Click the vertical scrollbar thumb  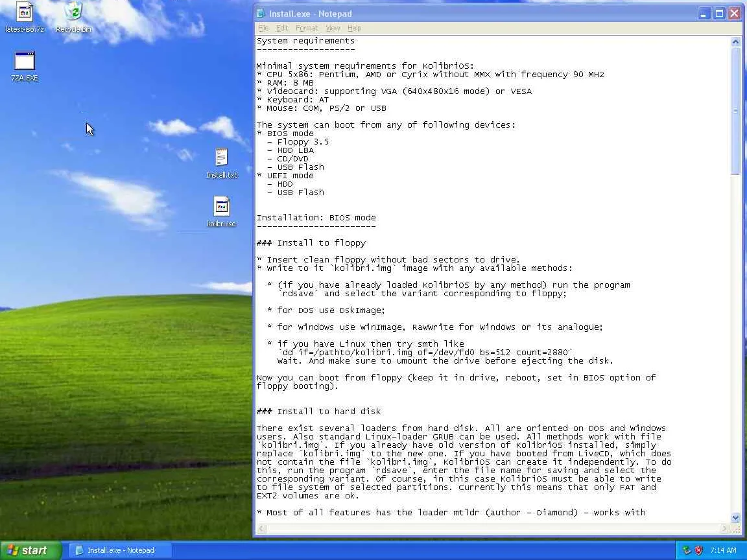pos(735,111)
